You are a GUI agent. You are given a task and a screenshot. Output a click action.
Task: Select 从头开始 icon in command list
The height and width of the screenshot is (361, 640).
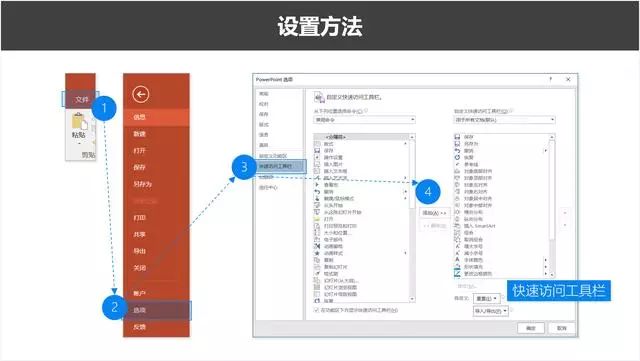click(x=317, y=205)
